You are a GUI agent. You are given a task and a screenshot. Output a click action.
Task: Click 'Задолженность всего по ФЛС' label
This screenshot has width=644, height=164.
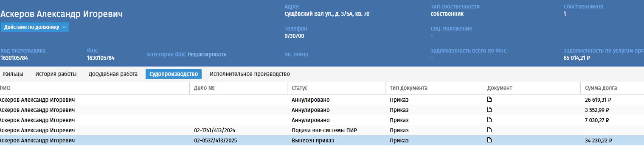(469, 51)
